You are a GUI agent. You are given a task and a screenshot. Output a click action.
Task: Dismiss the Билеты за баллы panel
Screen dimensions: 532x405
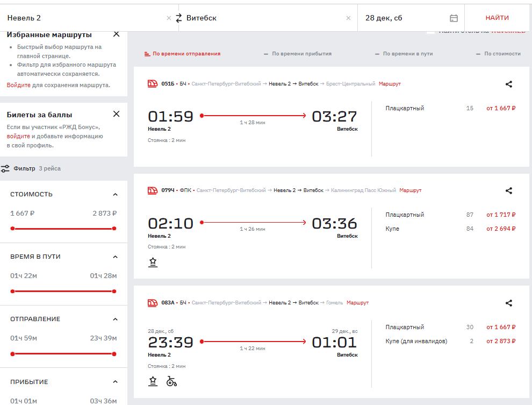click(x=116, y=114)
